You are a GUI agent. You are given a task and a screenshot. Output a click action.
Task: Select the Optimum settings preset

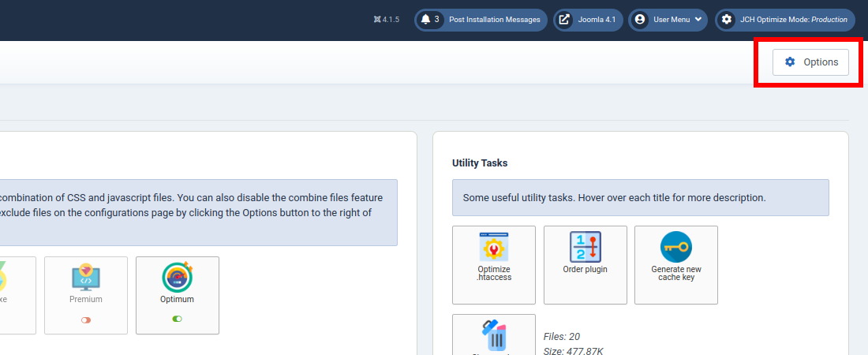177,295
